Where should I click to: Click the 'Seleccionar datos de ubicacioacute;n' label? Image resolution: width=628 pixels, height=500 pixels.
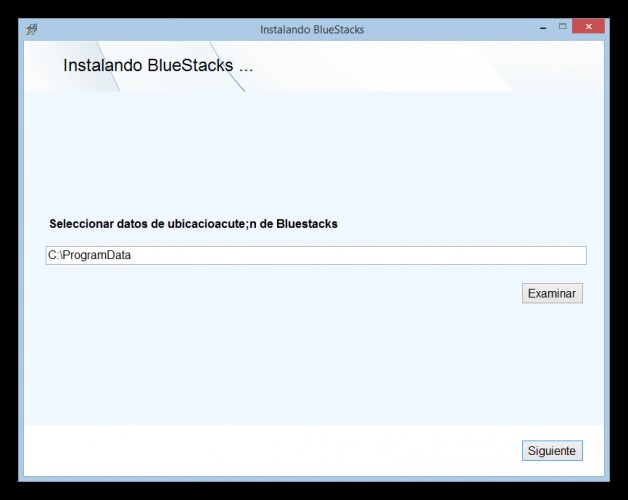[x=193, y=224]
